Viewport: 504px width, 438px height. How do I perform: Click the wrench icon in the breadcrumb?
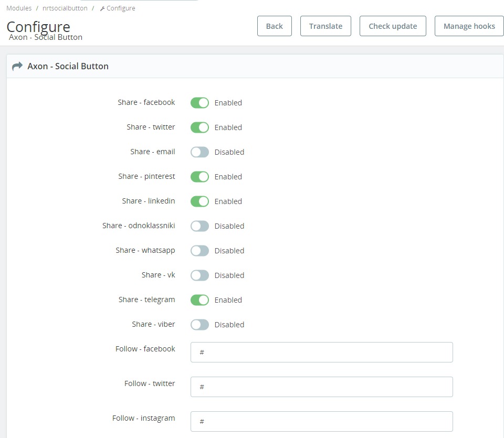pyautogui.click(x=102, y=8)
